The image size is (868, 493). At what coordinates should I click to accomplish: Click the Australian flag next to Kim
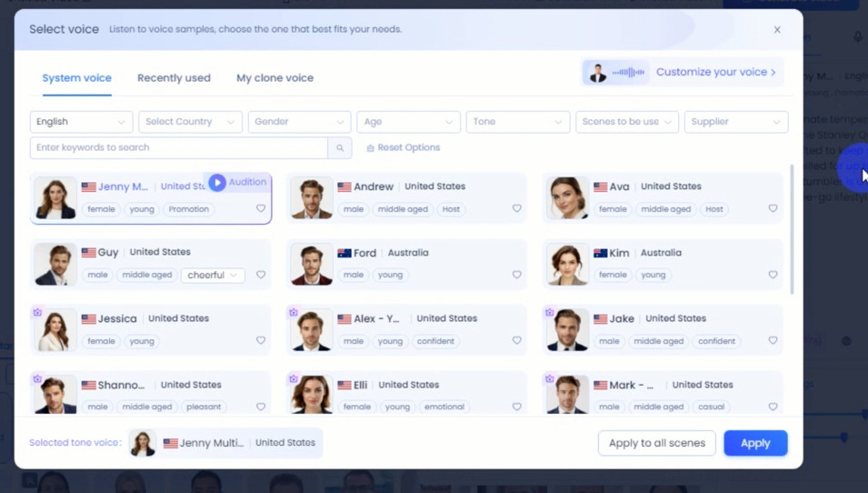pyautogui.click(x=600, y=253)
